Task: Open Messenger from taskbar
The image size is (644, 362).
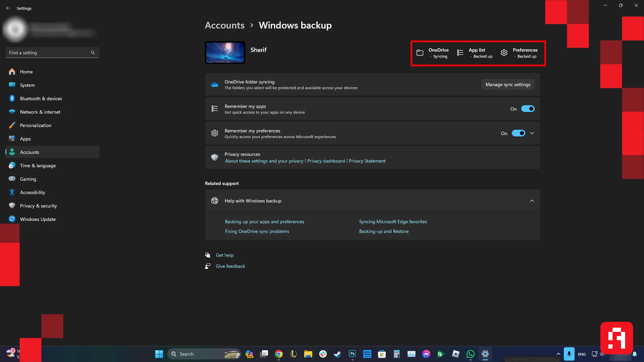Action: click(x=426, y=354)
